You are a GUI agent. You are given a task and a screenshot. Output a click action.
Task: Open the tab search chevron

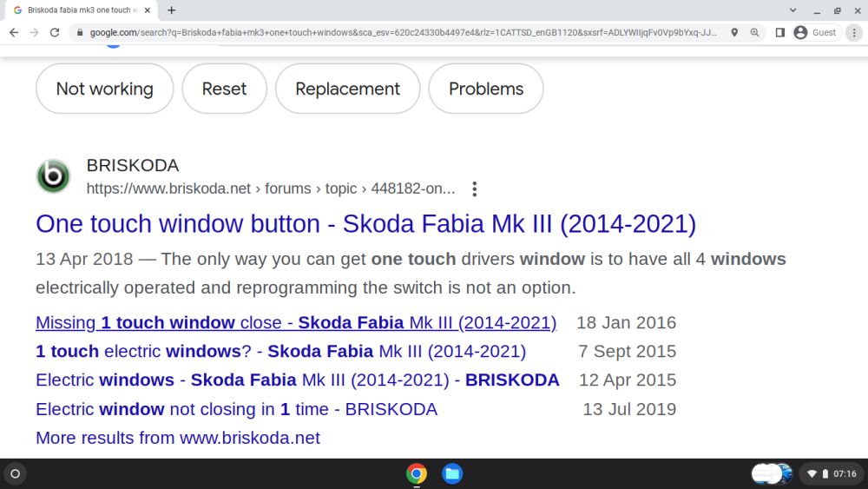[x=792, y=10]
